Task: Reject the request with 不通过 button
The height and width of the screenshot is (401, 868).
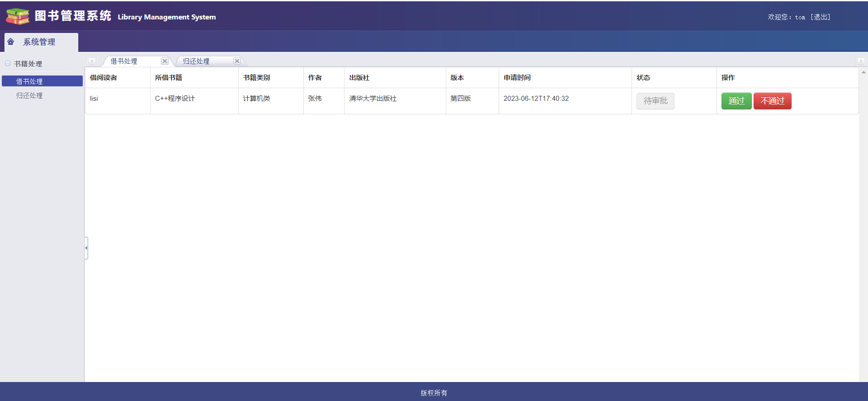Action: coord(772,101)
